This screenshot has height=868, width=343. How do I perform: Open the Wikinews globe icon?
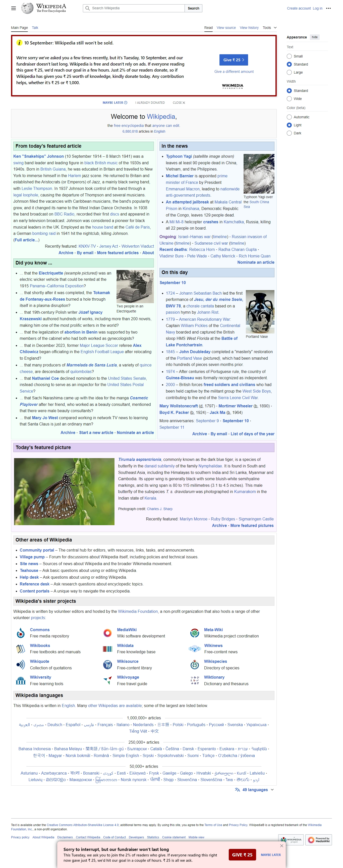point(195,649)
